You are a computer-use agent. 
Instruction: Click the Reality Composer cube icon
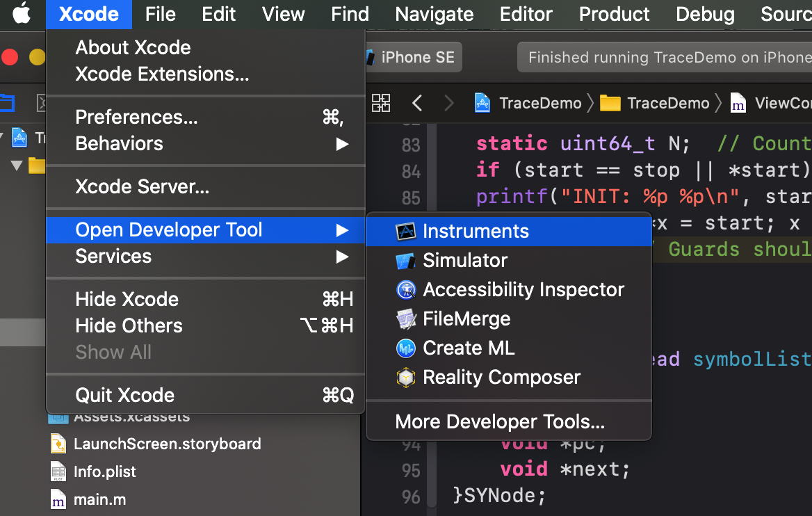[405, 378]
